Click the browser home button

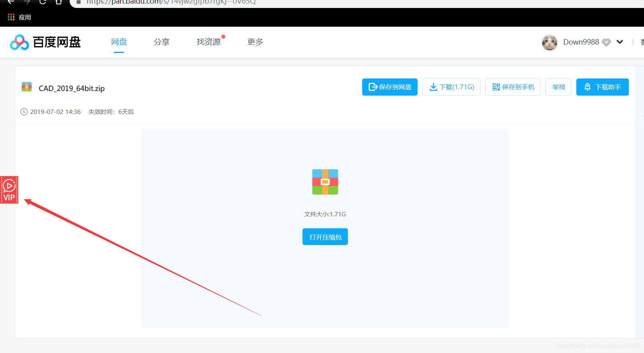(59, 2)
